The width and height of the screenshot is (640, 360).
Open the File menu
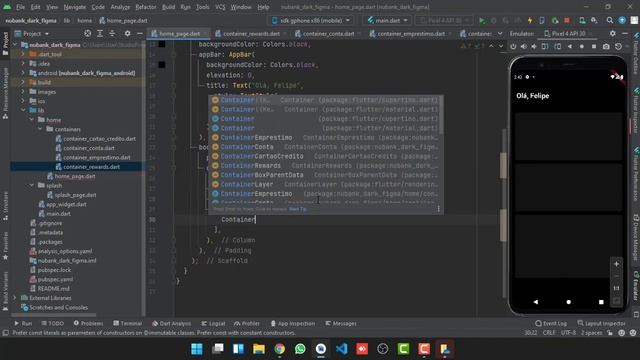(x=20, y=7)
